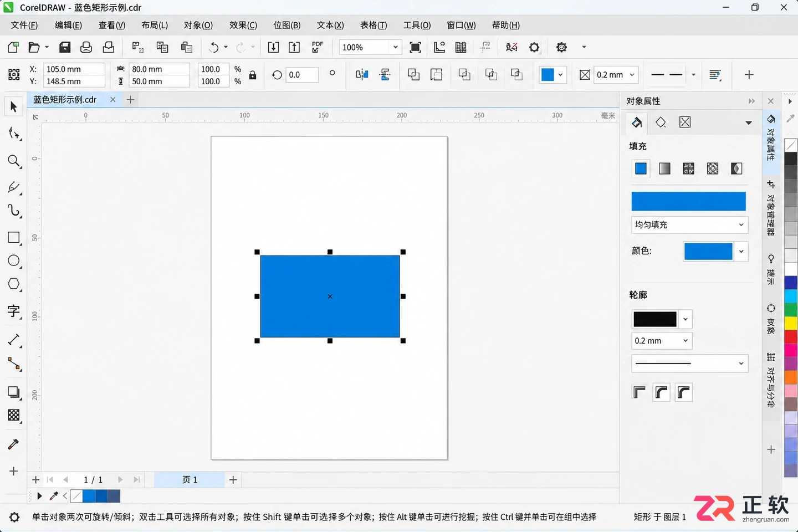This screenshot has height=532, width=798.
Task: Expand the object properties panel options arrow
Action: [x=749, y=123]
